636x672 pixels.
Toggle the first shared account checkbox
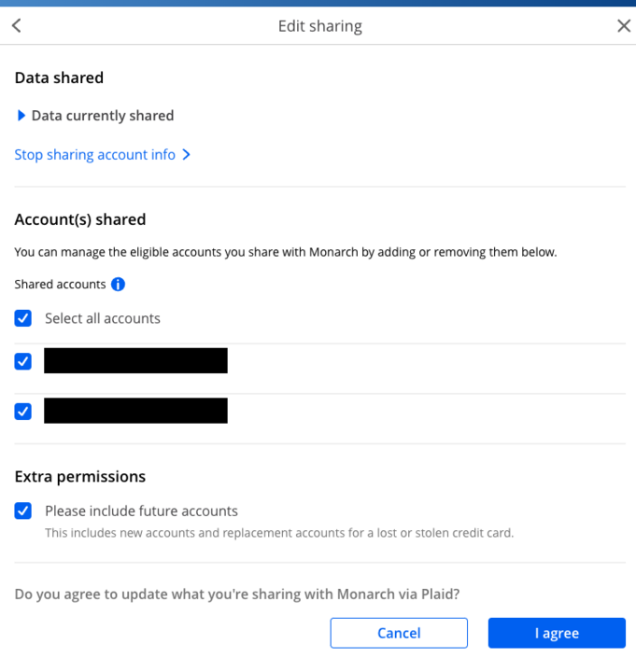point(23,361)
